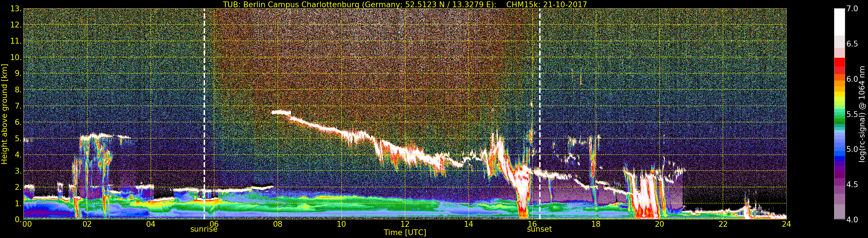Click the 'sunrise' label below the time axis
This screenshot has width=868, height=238.
(204, 229)
